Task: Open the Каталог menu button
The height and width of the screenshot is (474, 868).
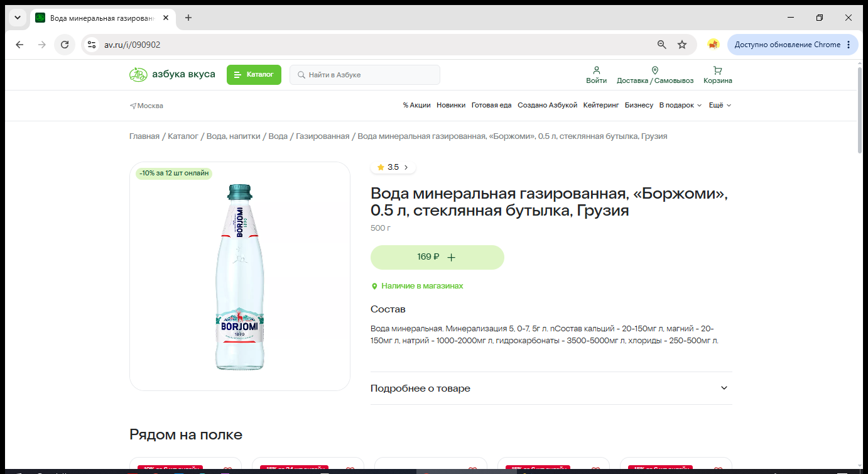Action: [x=254, y=75]
